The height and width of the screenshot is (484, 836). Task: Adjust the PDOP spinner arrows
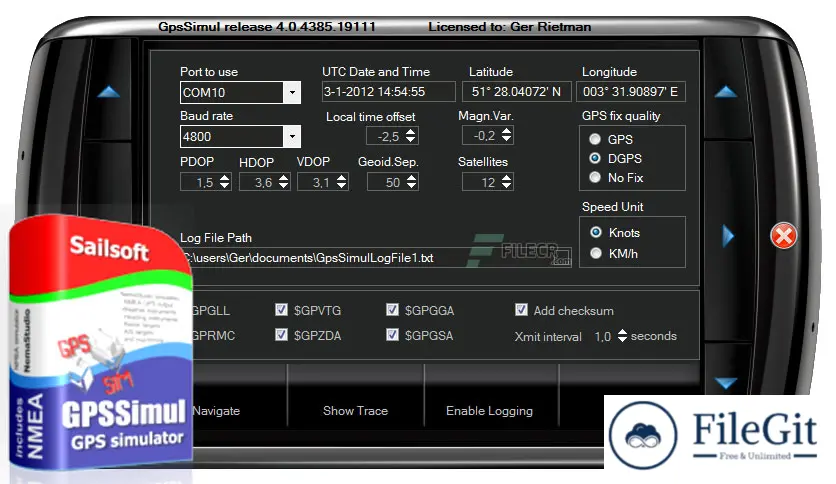click(224, 182)
